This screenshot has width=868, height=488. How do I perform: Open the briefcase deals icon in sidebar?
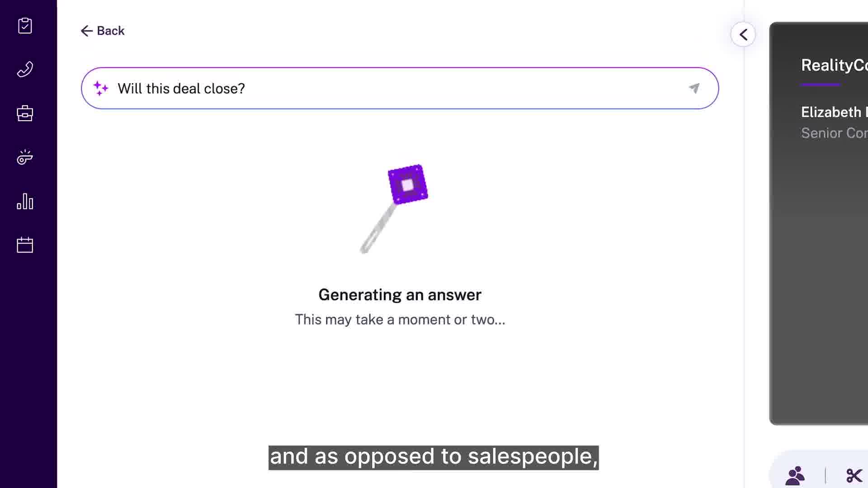coord(25,113)
